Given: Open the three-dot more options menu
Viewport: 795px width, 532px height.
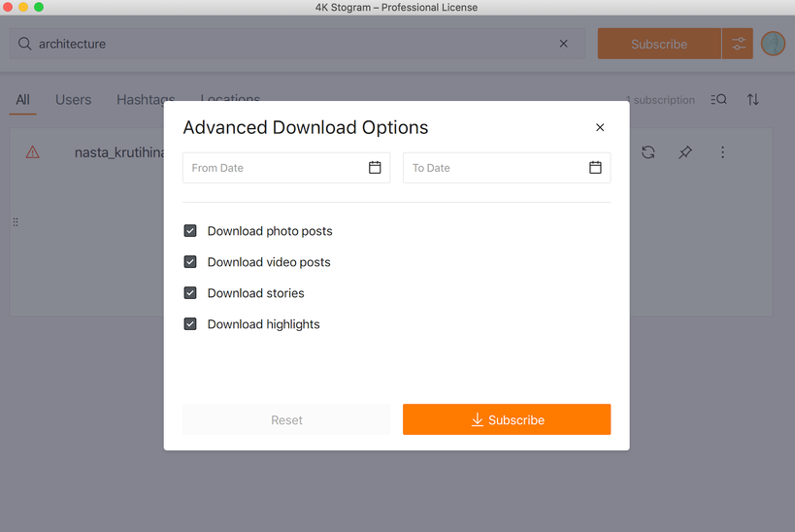Looking at the screenshot, I should [722, 152].
